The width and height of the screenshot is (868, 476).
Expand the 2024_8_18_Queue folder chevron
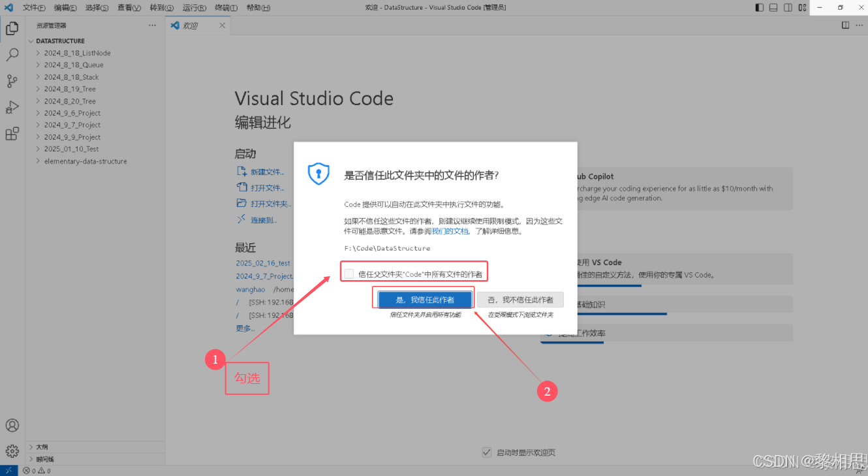[x=39, y=65]
